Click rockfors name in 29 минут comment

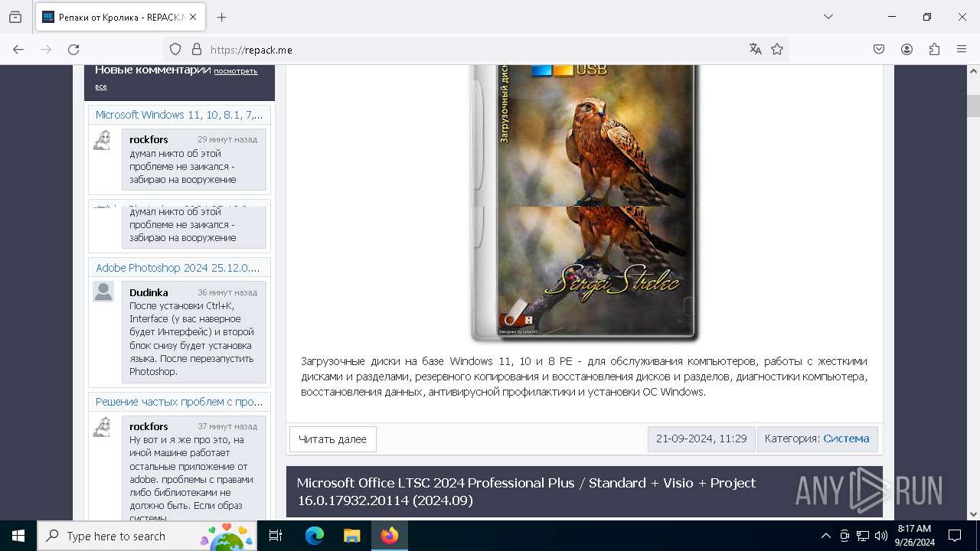[149, 139]
